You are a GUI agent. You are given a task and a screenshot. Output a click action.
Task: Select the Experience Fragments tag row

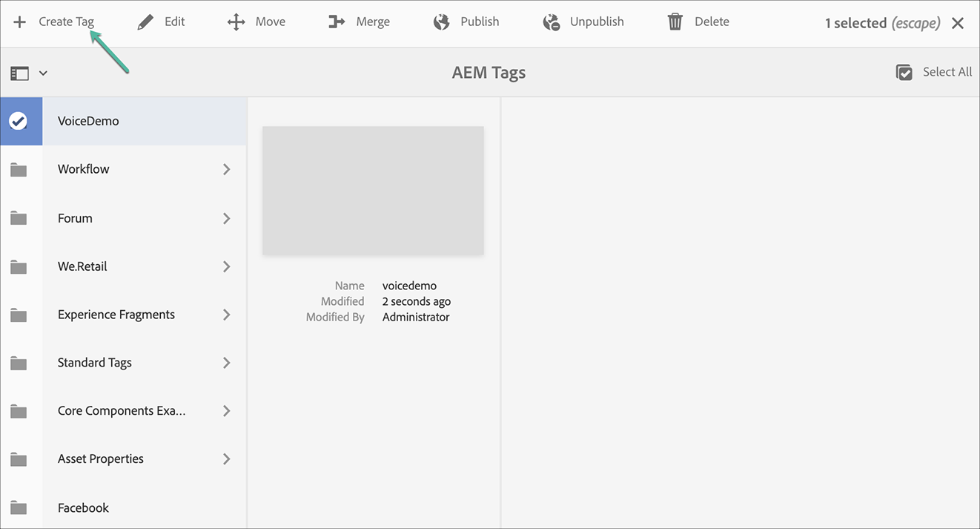[123, 315]
